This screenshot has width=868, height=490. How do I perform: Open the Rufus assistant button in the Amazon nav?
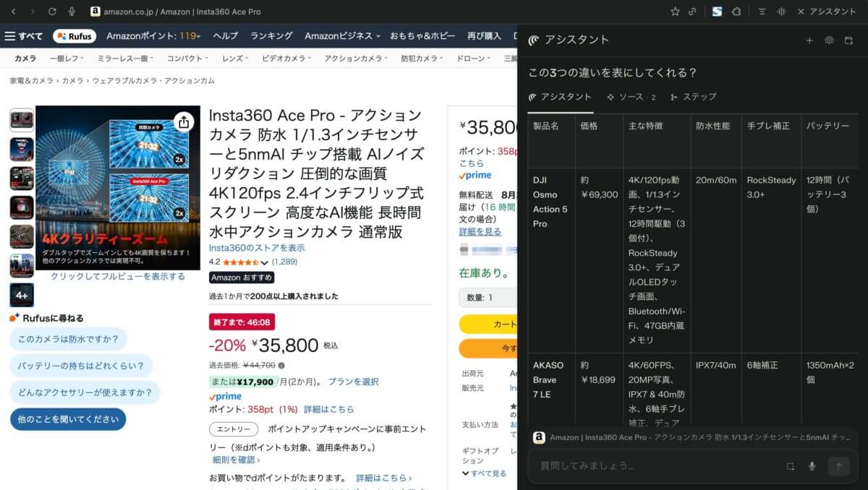[x=75, y=36]
